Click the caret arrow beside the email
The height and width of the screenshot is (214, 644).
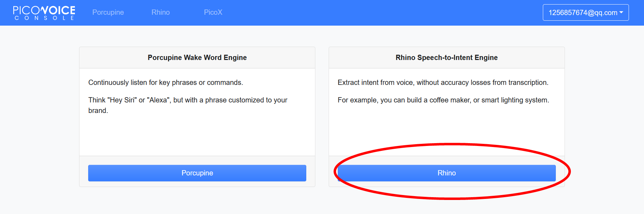click(x=621, y=12)
